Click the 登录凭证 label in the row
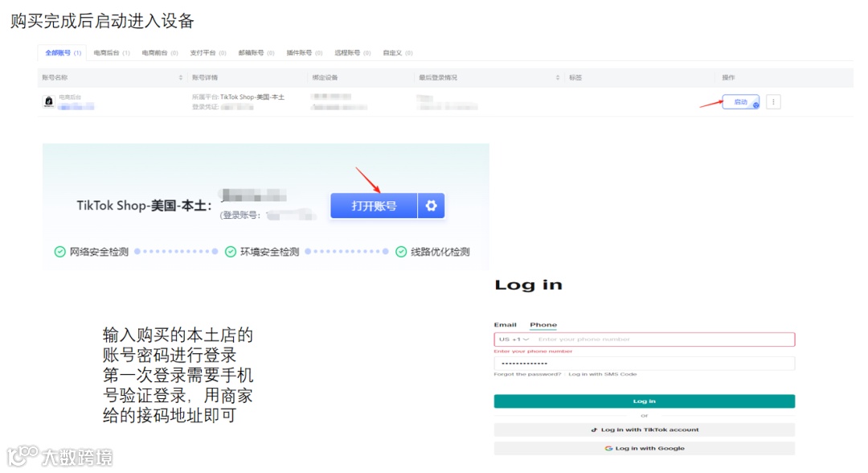 point(205,107)
